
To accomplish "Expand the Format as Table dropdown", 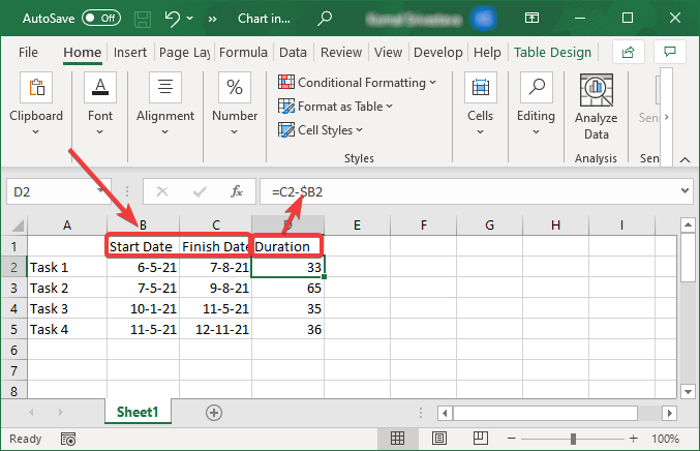I will (x=345, y=106).
